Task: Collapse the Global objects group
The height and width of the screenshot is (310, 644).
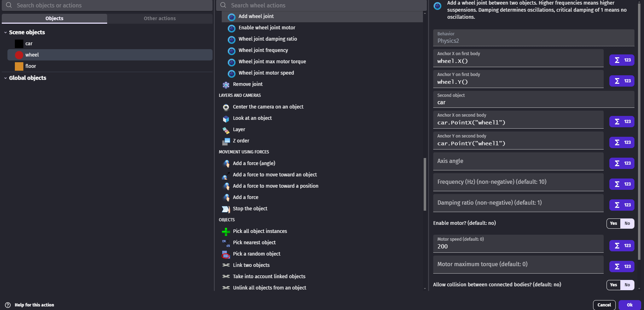Action: [5, 78]
